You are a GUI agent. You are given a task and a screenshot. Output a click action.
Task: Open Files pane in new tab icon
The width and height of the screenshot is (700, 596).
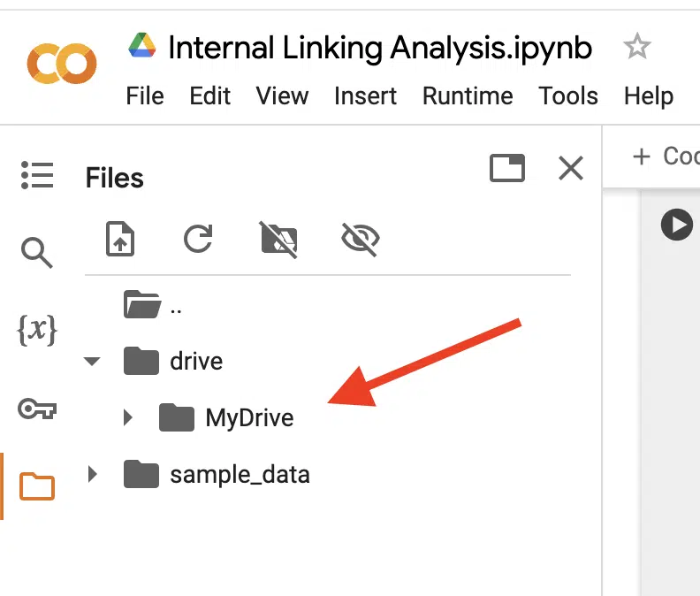pyautogui.click(x=507, y=168)
